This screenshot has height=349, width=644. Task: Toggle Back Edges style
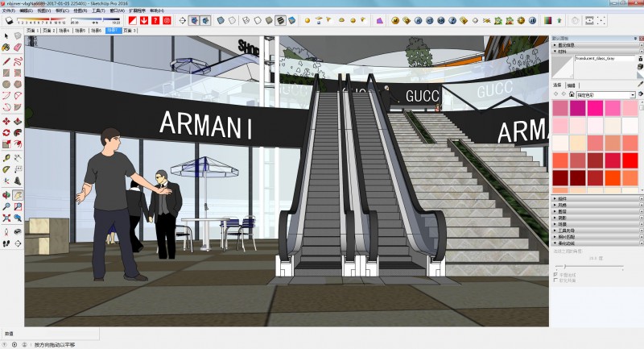click(233, 20)
